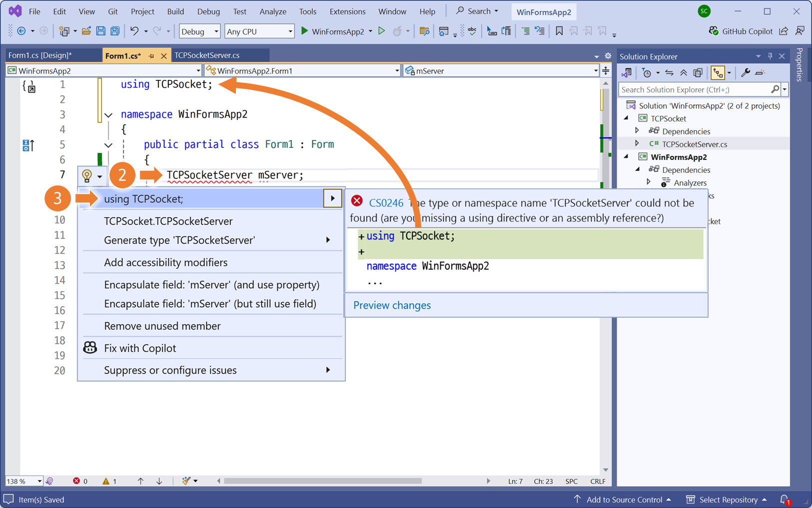The image size is (812, 508).
Task: Open the Debug configuration dropdown
Action: click(x=199, y=31)
